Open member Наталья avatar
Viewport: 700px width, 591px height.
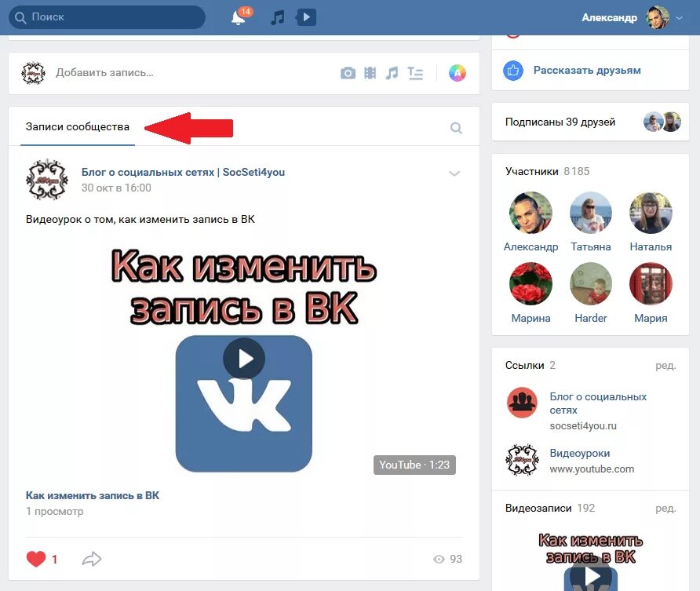(651, 213)
